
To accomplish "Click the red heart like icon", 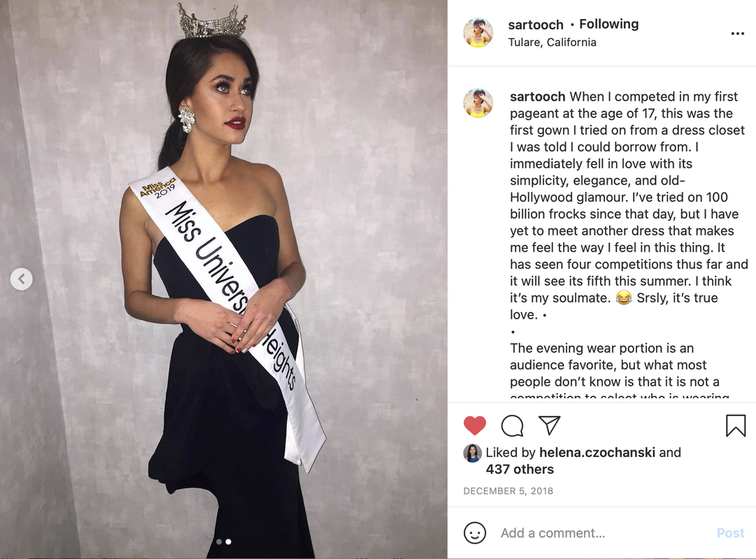I will click(474, 426).
